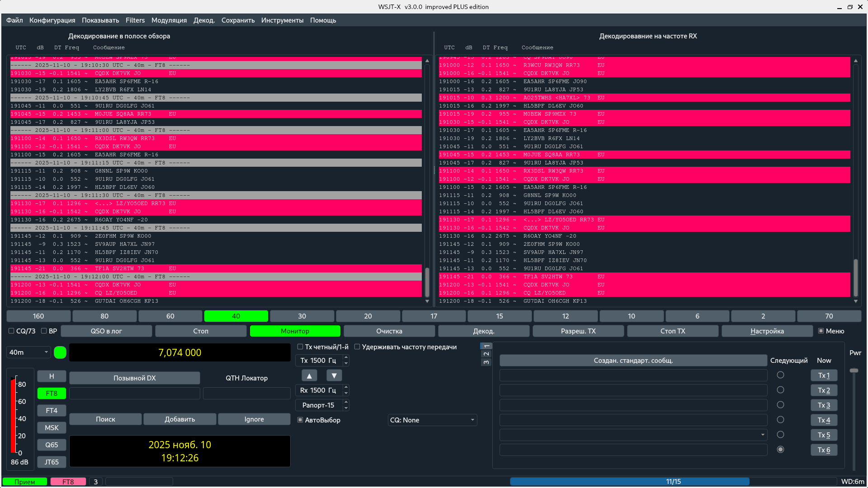Toggle the Тх четный/1-й checkbox

coord(300,347)
